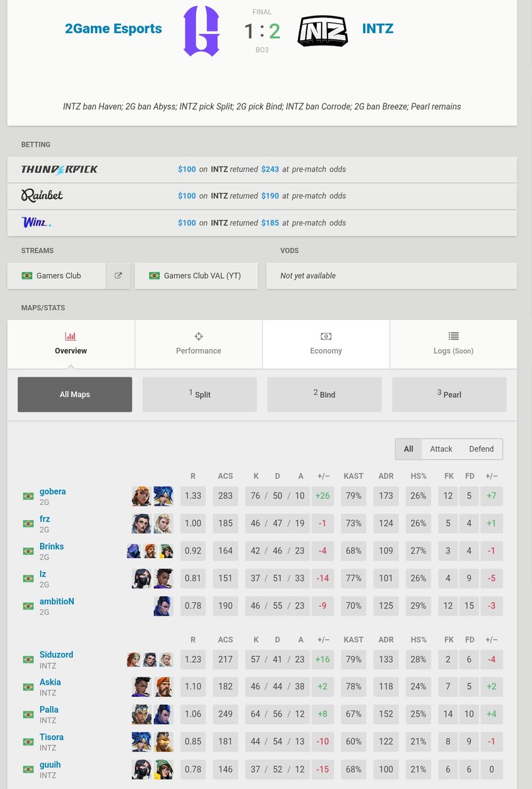Screen dimensions: 532x789
Task: Click gobera's 1.33 rating cell
Action: pos(193,496)
